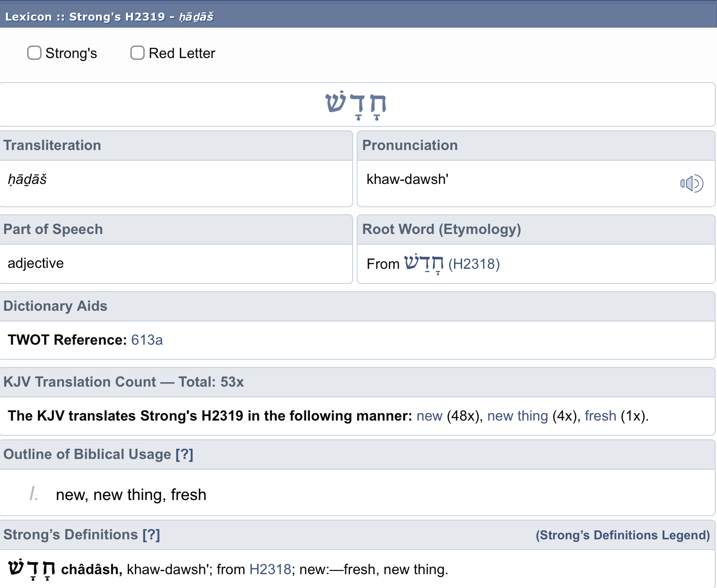Click the Hebrew root word in Etymology

[x=424, y=263]
